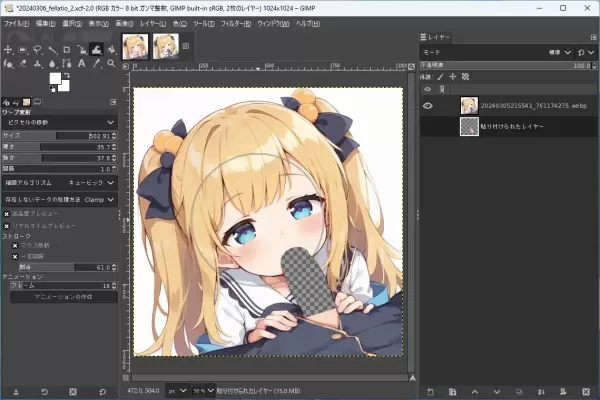Open the Clamp abyss policy dropdown
The image size is (600, 400).
click(x=60, y=200)
